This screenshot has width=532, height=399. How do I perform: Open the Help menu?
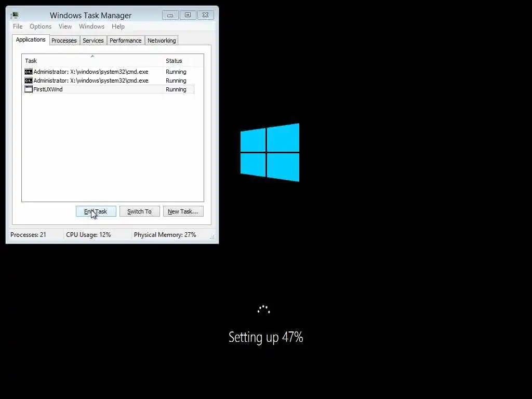click(x=118, y=26)
